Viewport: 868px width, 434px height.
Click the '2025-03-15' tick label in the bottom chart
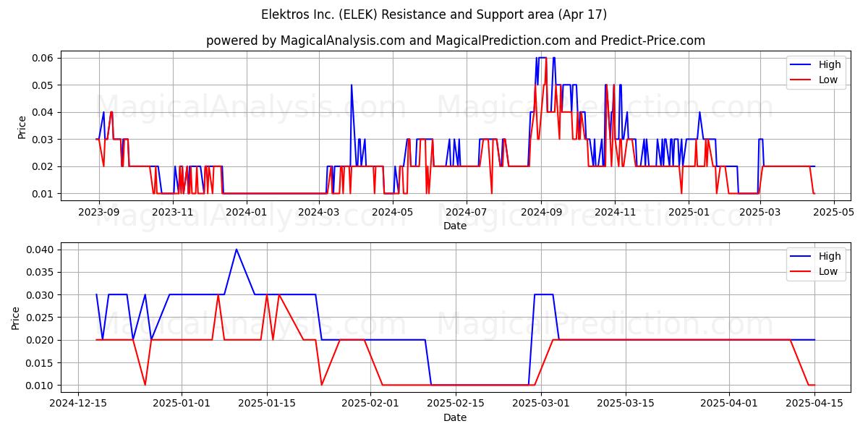point(626,404)
